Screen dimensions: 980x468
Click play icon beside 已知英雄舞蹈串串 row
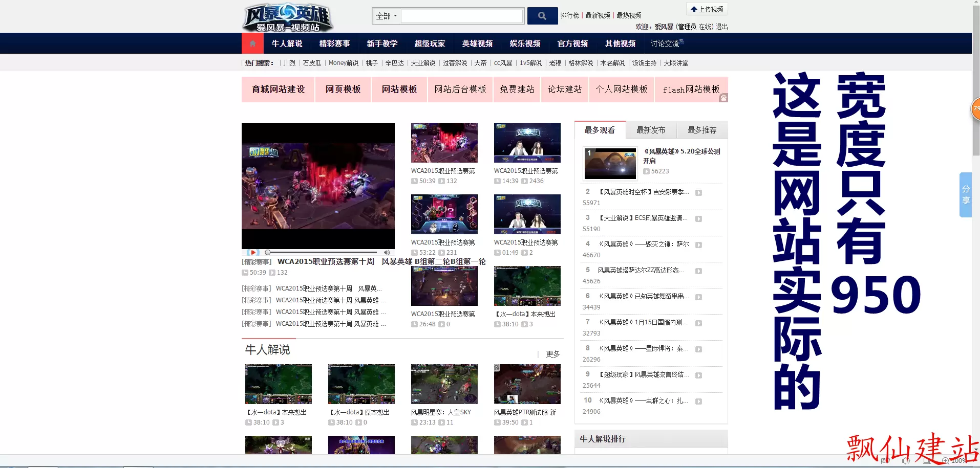(698, 297)
